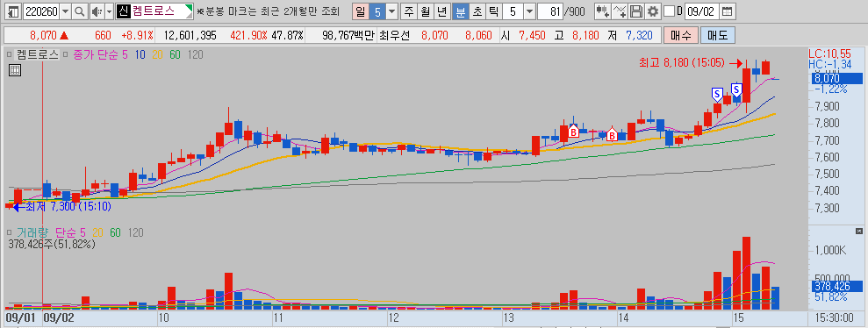This screenshot has width=868, height=328.
Task: Select the highlighted 5 period button
Action: tap(377, 11)
